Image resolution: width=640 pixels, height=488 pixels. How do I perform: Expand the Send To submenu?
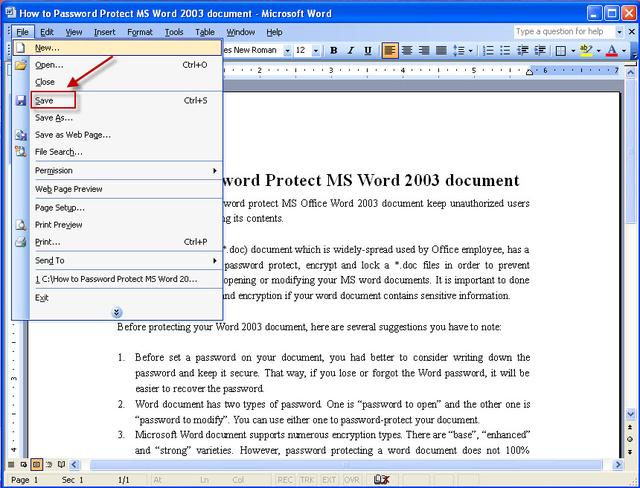[118, 260]
